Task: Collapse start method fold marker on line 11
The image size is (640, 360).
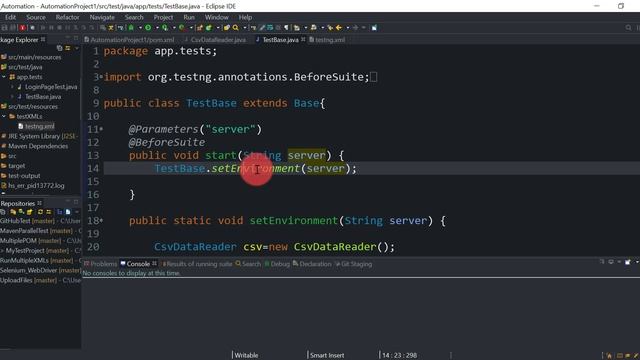Action: [x=101, y=129]
